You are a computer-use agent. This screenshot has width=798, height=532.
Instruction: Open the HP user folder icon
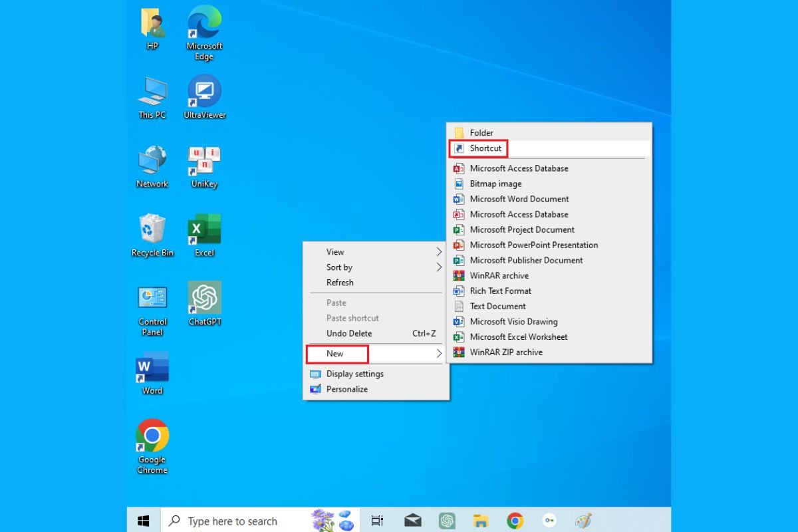tap(152, 29)
